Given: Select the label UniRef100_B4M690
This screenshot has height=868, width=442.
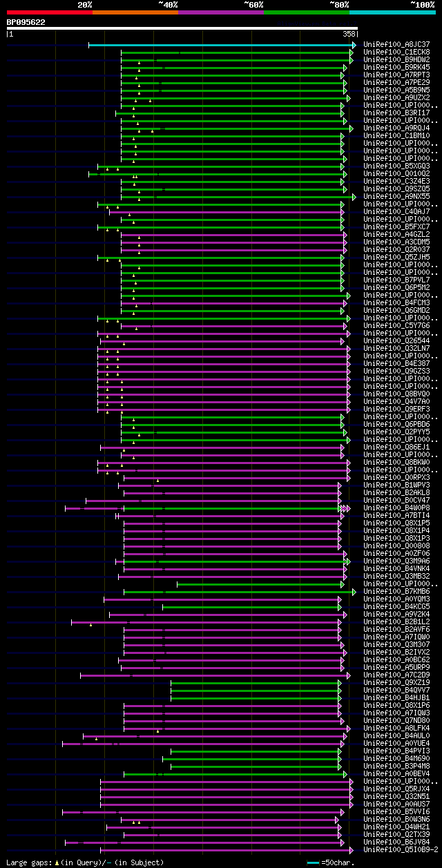Looking at the screenshot, I should [x=396, y=758].
